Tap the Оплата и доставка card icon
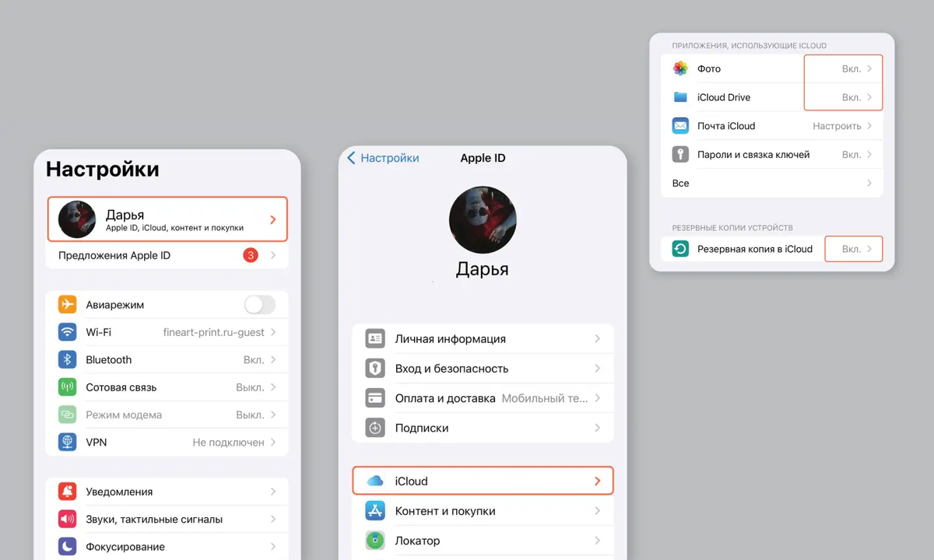The image size is (934, 560). [375, 398]
